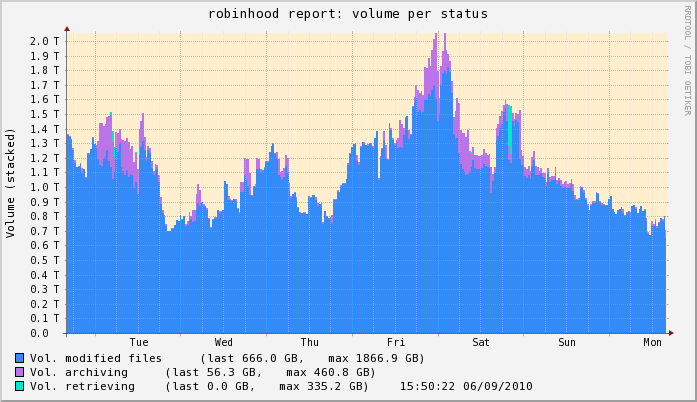Click the blue modified files legend swatch
The width and height of the screenshot is (697, 402).
click(20, 357)
